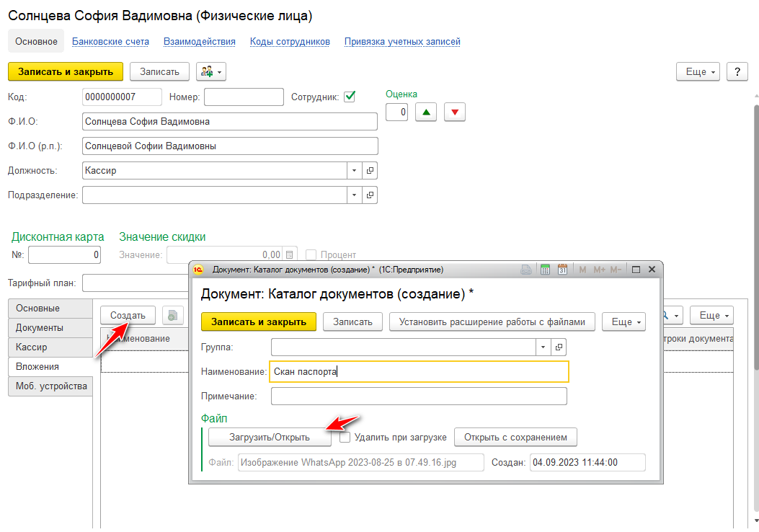This screenshot has height=532, width=759.
Task: Switch to Банковские счета tab
Action: point(110,42)
